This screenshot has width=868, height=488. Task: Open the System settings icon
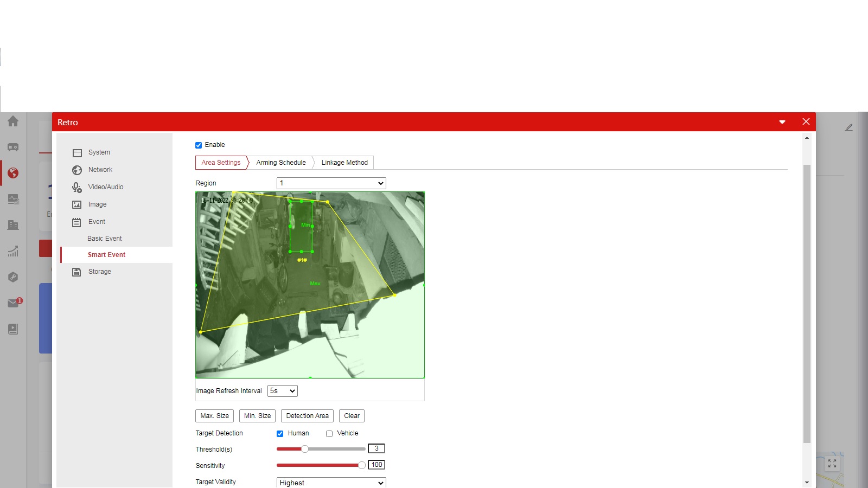click(x=77, y=153)
